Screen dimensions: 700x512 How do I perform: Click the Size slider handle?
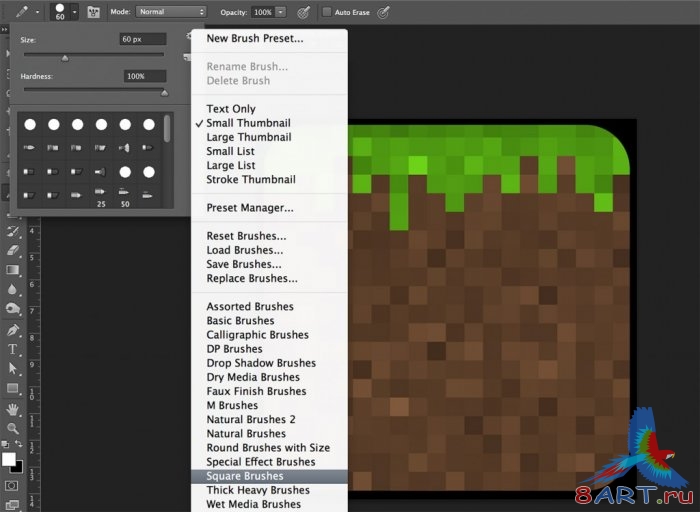click(x=65, y=58)
